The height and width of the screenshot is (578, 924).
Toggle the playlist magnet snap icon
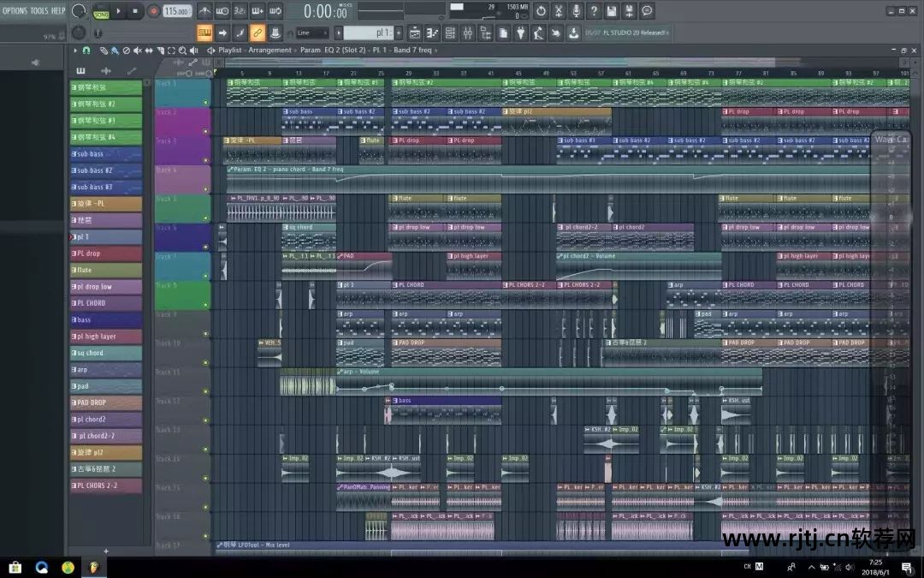click(x=86, y=51)
